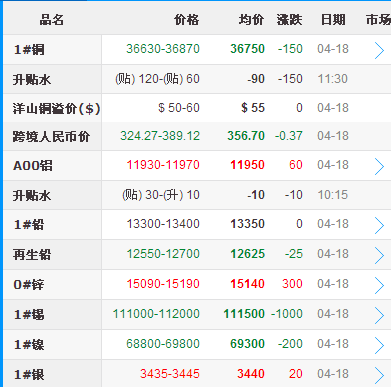Click 升贴水 label under 1#铜

(x=32, y=80)
